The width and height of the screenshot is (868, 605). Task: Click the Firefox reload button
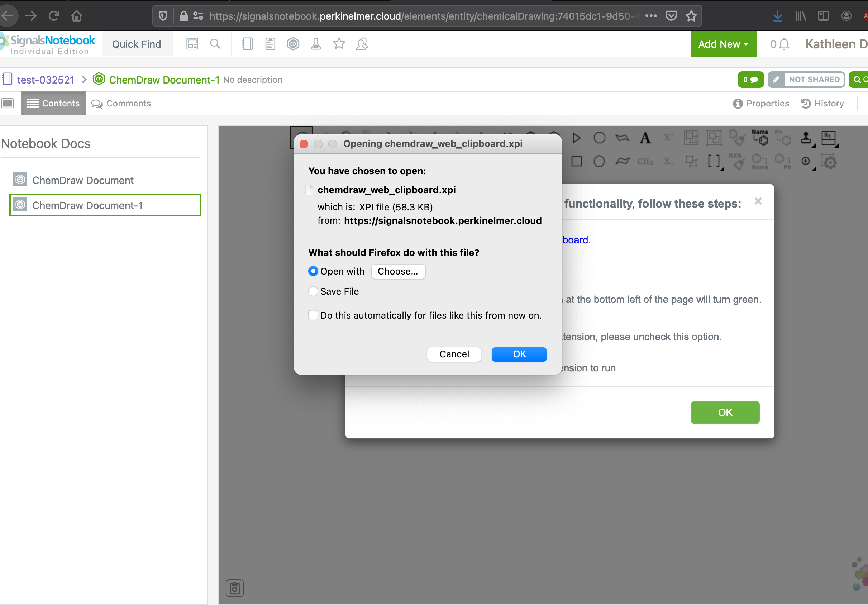click(54, 16)
